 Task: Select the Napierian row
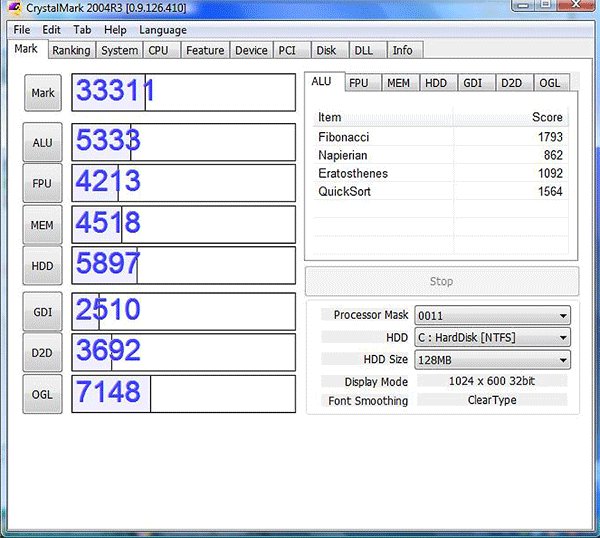441,155
